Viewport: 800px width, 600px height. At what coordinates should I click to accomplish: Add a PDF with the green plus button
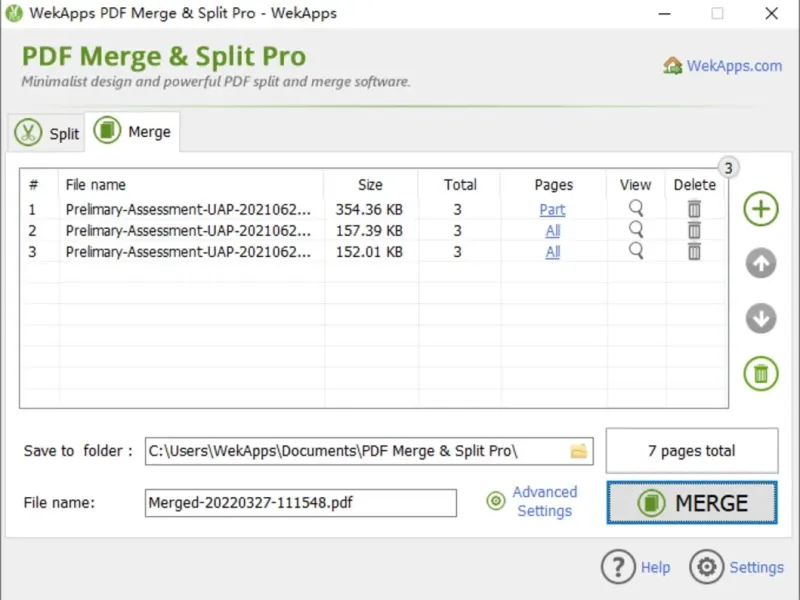[x=761, y=209]
